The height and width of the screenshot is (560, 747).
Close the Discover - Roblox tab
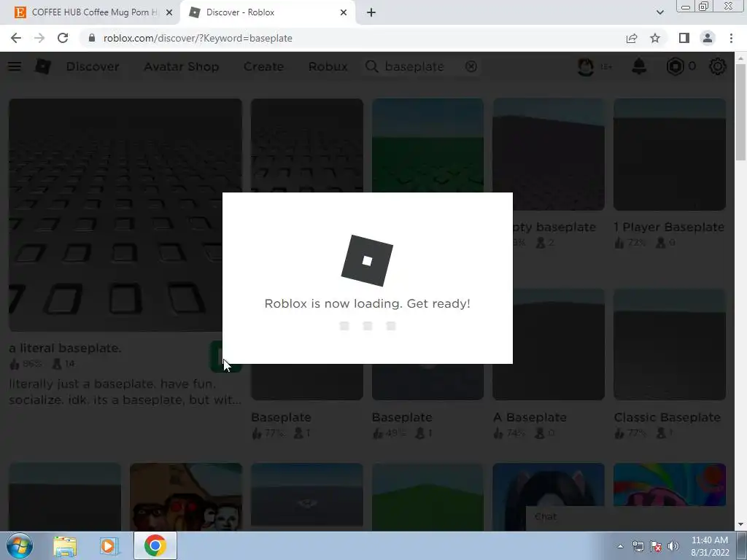click(344, 12)
